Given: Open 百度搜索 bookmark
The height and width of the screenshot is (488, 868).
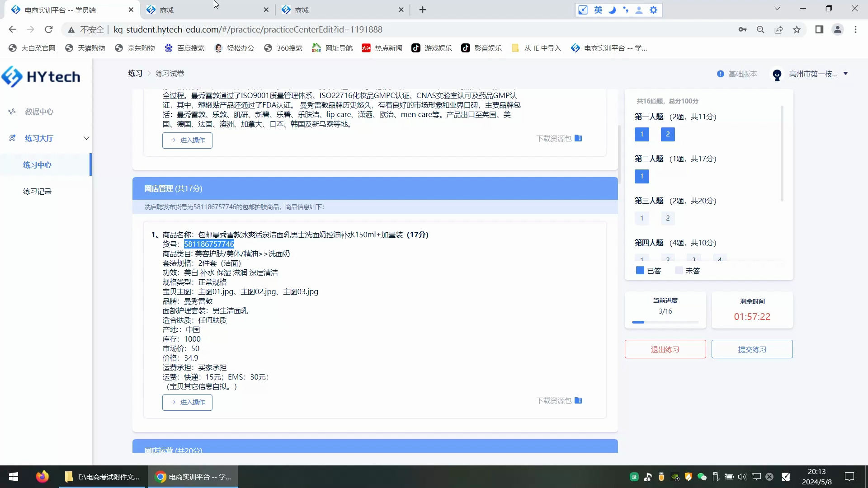Looking at the screenshot, I should coord(184,48).
